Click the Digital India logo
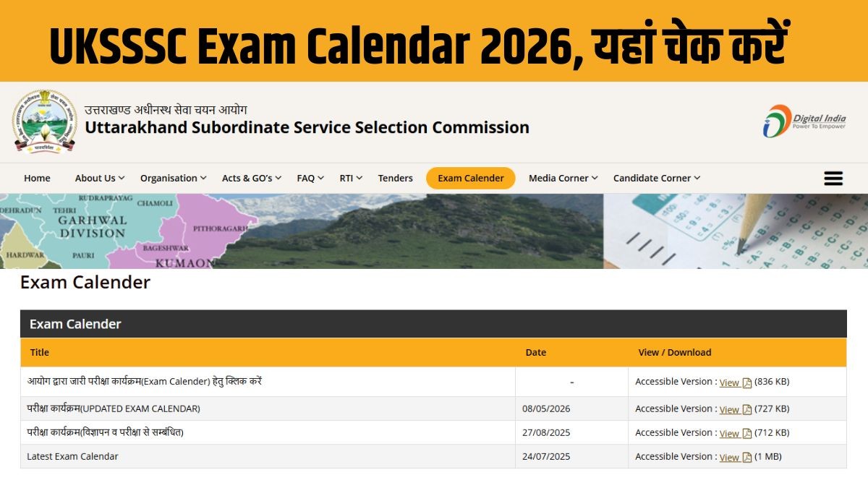868x488 pixels. point(804,121)
